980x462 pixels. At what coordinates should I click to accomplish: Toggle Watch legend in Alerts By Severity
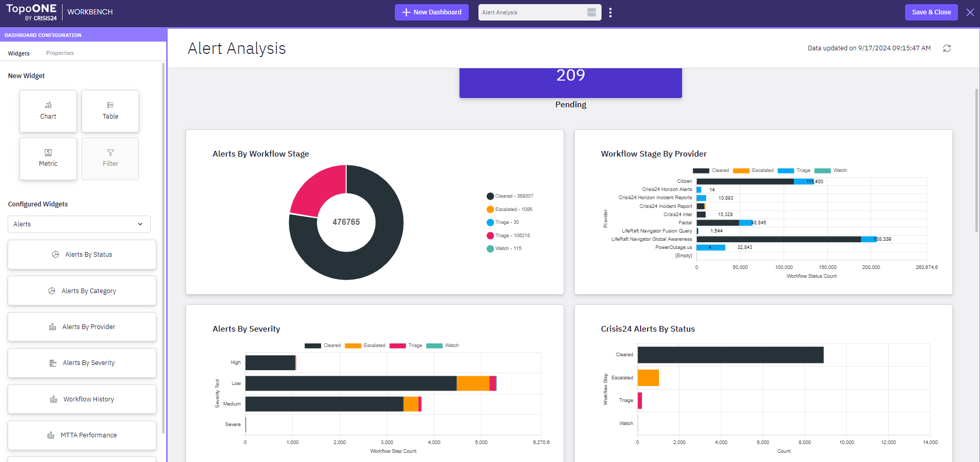443,345
